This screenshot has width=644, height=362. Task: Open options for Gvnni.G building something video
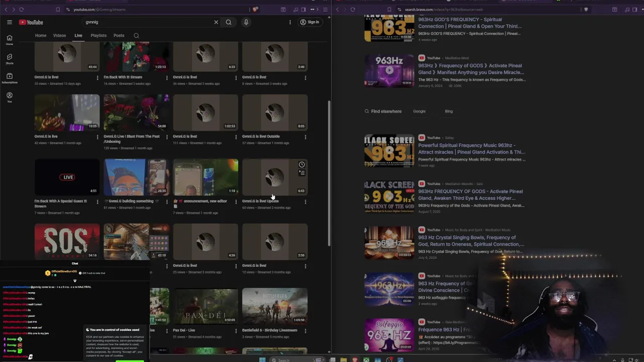[x=167, y=202]
